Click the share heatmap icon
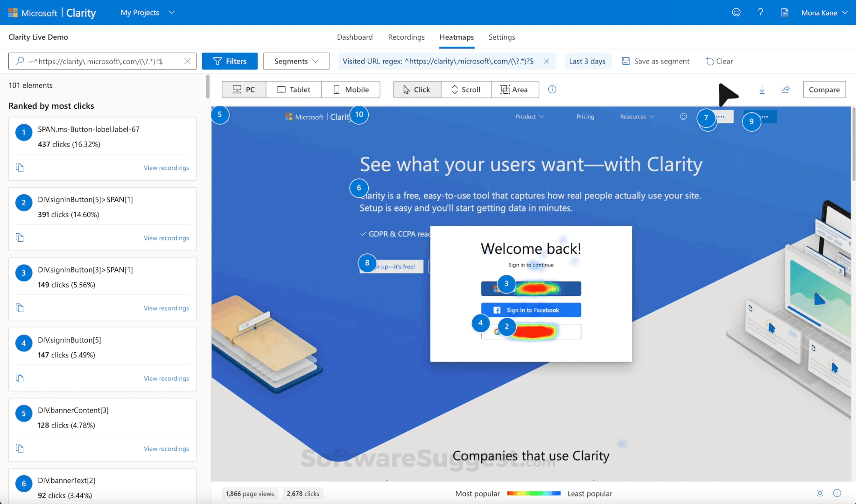The width and height of the screenshot is (856, 504). [x=786, y=90]
